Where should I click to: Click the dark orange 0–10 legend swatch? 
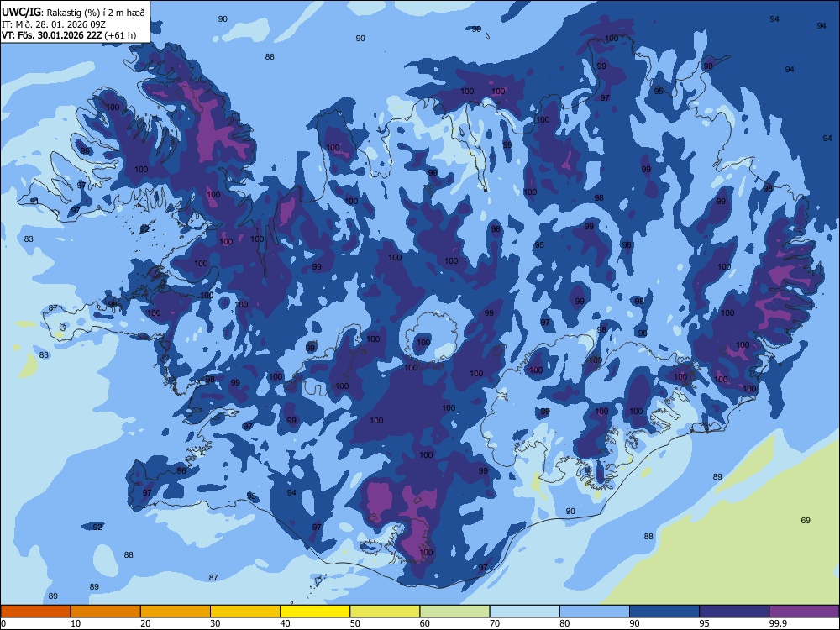[35, 612]
